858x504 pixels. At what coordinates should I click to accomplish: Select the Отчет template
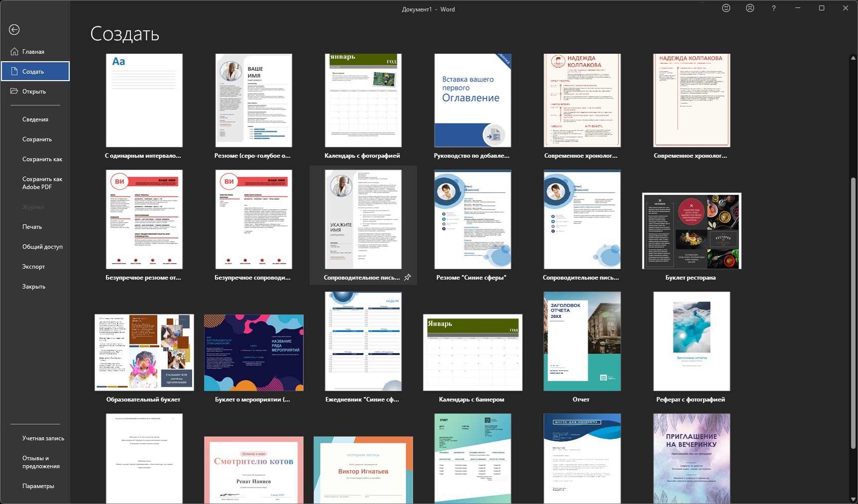tap(582, 341)
